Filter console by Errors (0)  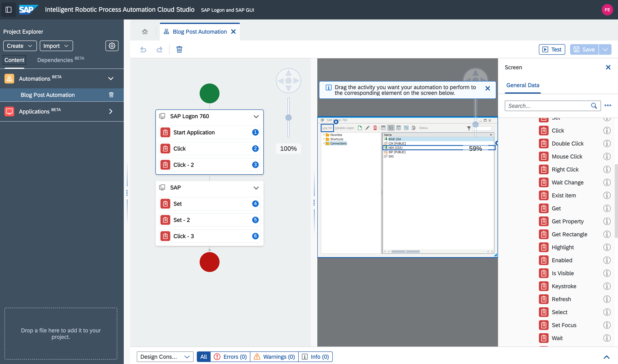pyautogui.click(x=230, y=357)
